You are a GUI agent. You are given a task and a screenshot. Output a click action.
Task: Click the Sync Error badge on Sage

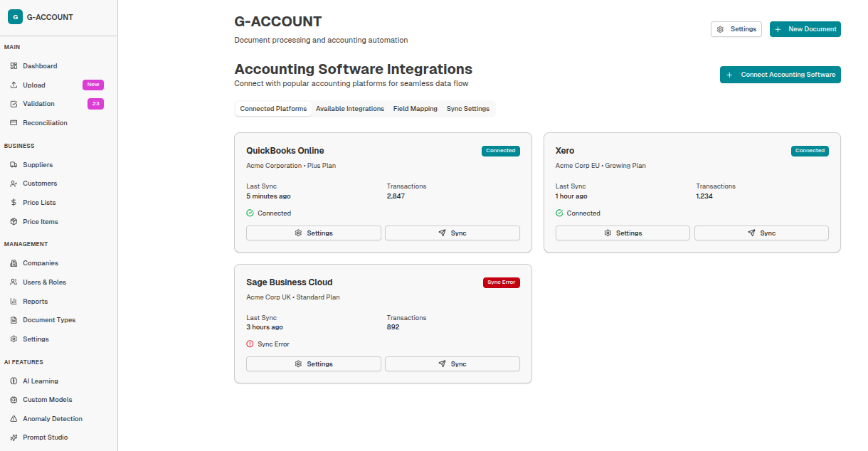[x=501, y=282]
